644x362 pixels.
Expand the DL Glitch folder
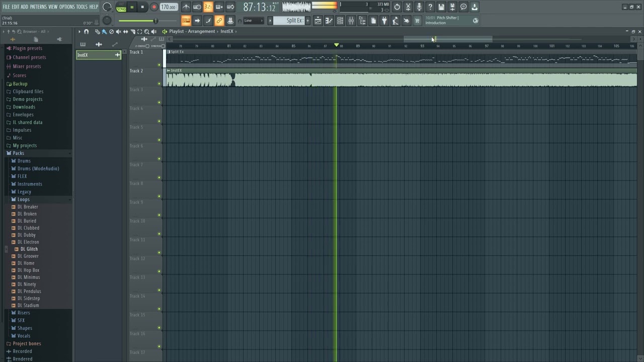click(x=29, y=249)
